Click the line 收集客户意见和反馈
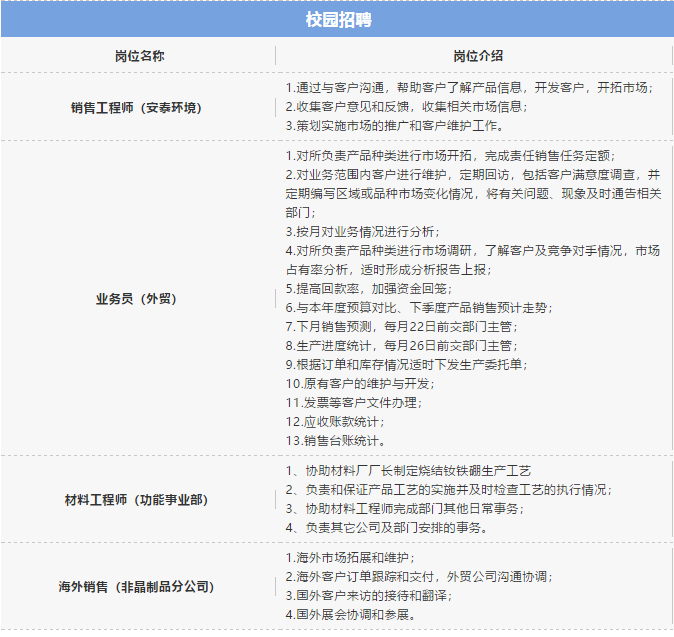674x637 pixels. (405, 107)
